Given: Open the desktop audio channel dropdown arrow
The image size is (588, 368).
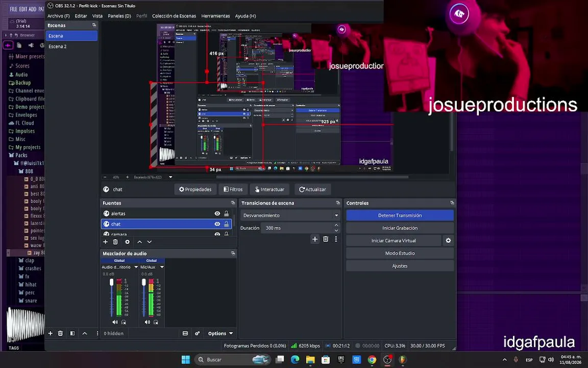Looking at the screenshot, I should click(136, 267).
